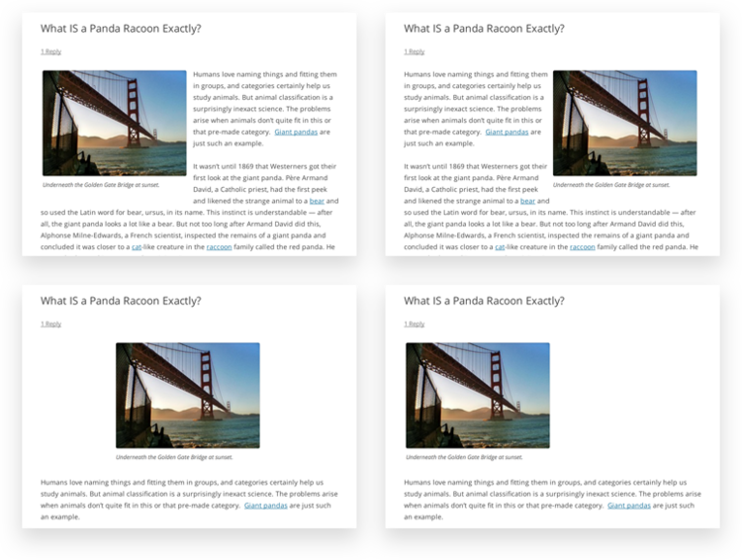The image size is (742, 560).
Task: Click caption under left-aligned bridge image
Action: click(101, 185)
